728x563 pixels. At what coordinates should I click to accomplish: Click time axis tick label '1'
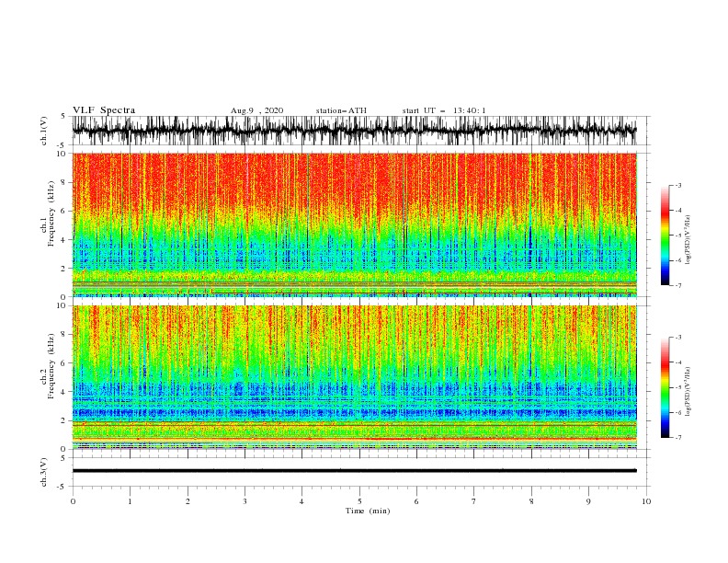(130, 501)
